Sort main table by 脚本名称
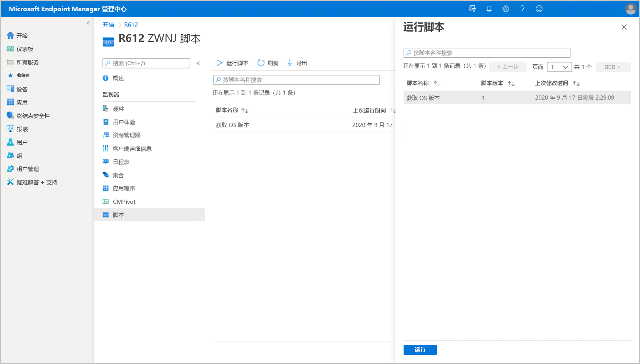The width and height of the screenshot is (640, 364). point(232,110)
